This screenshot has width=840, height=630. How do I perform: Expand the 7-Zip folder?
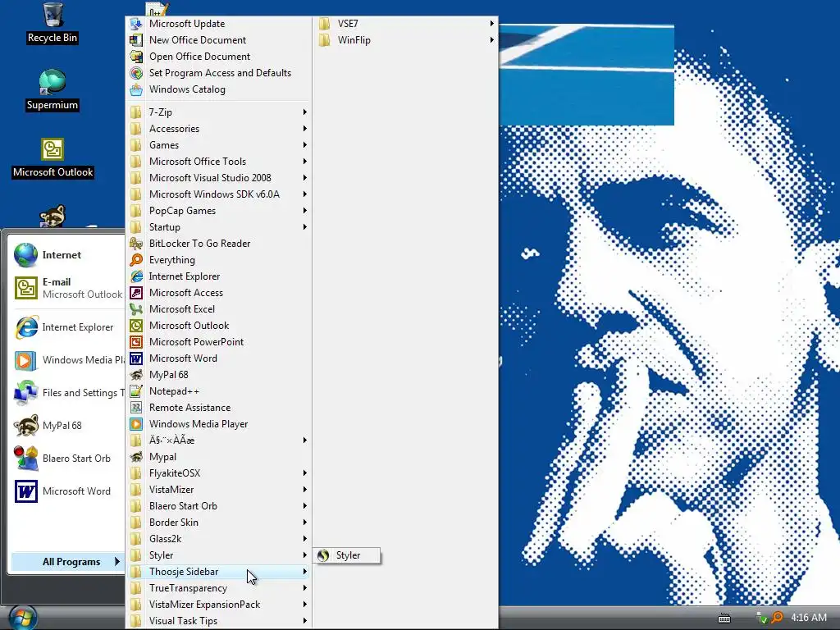click(x=218, y=112)
